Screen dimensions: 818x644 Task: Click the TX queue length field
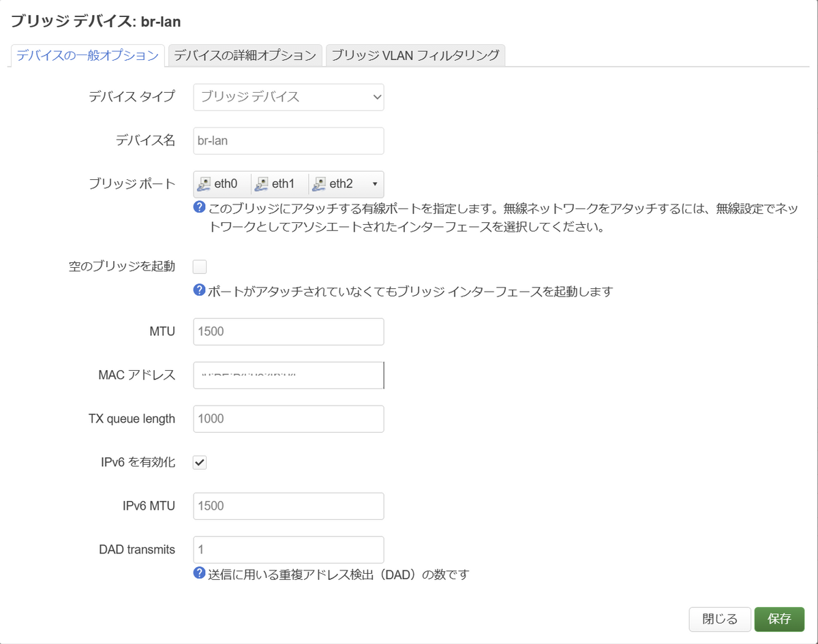(x=288, y=418)
